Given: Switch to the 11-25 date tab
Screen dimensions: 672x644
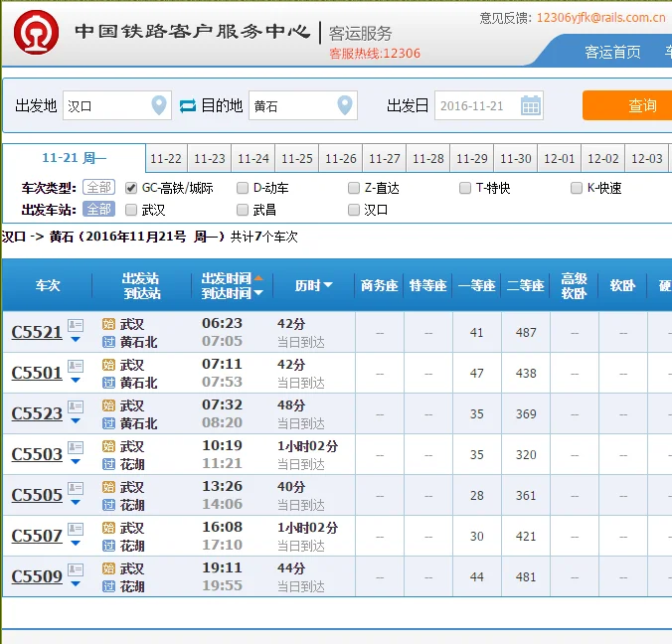Looking at the screenshot, I should point(297,159).
